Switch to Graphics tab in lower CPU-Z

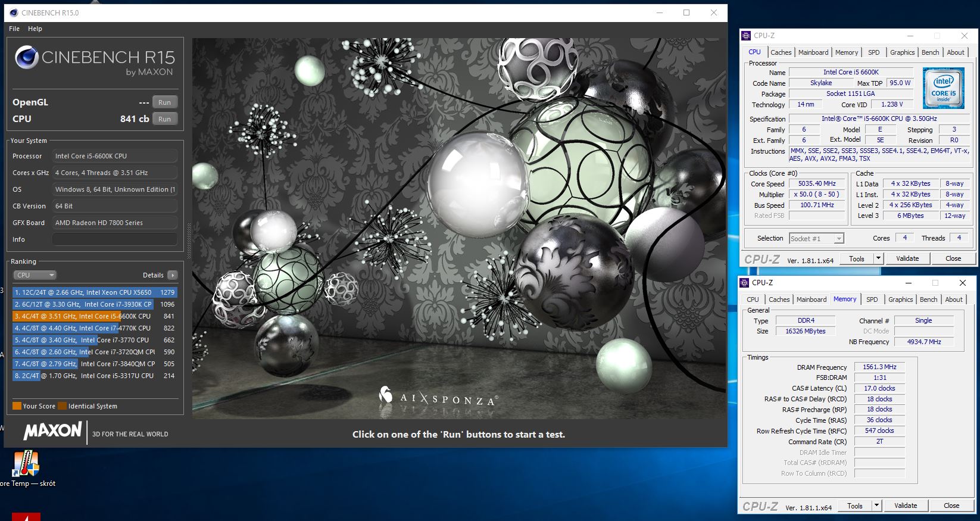pos(900,300)
